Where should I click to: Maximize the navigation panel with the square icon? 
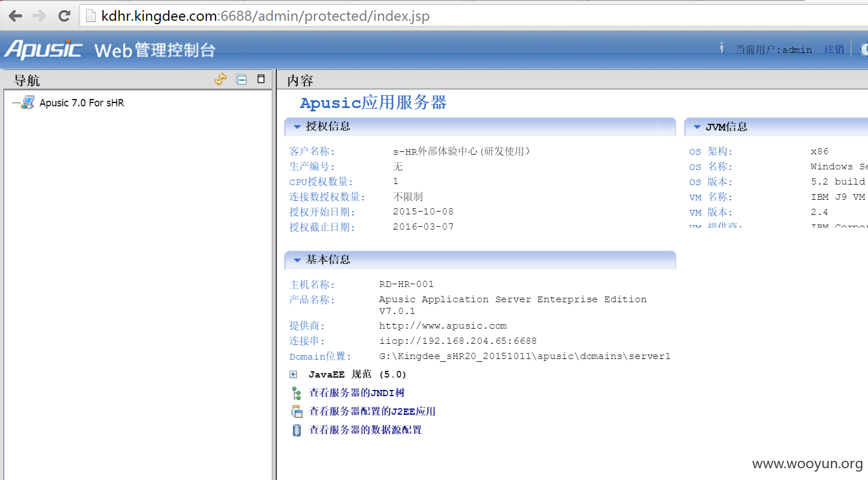tap(261, 79)
